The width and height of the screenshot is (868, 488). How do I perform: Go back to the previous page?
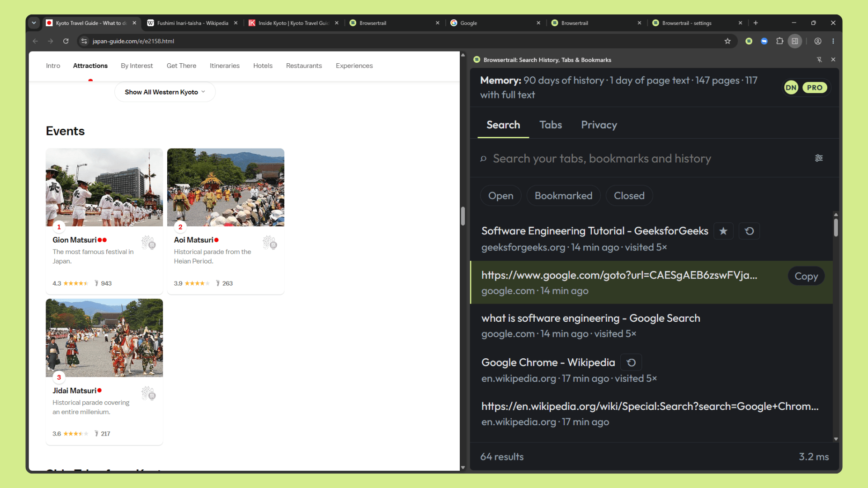[35, 41]
